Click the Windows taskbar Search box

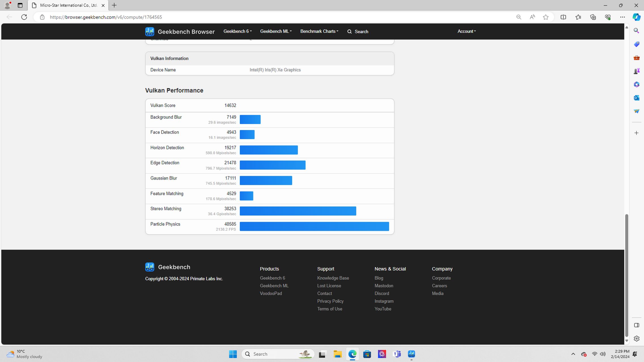pos(278,354)
